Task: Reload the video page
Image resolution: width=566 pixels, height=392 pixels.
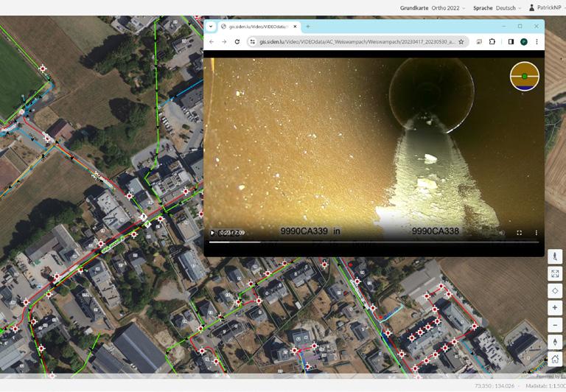Action: (x=237, y=42)
